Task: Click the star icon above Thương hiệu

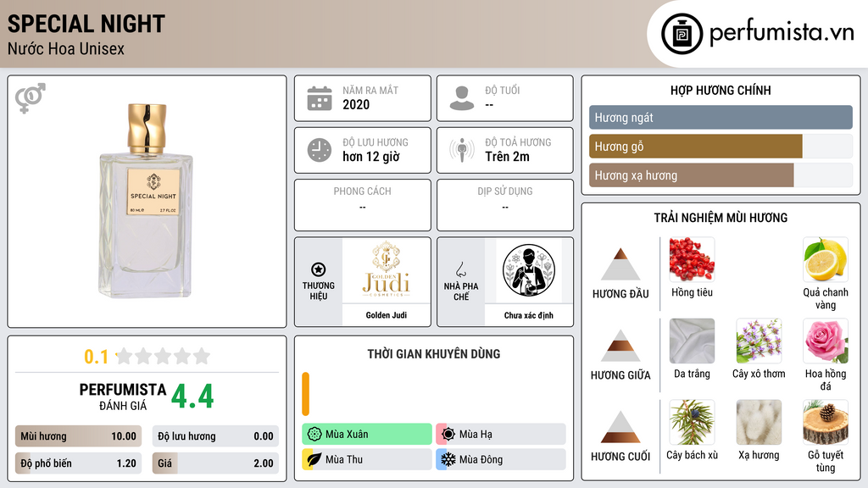Action: 319,269
